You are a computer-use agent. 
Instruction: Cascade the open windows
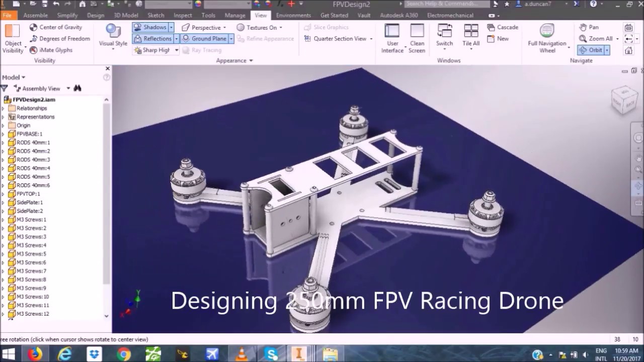(503, 27)
